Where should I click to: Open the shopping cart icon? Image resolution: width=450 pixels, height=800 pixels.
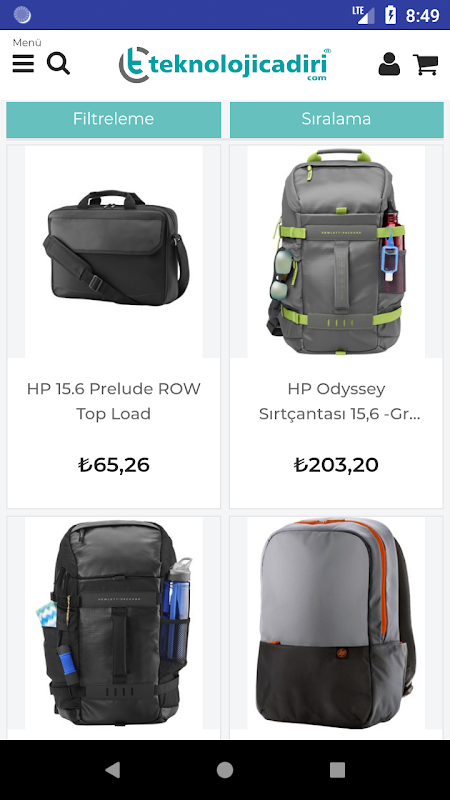[426, 65]
